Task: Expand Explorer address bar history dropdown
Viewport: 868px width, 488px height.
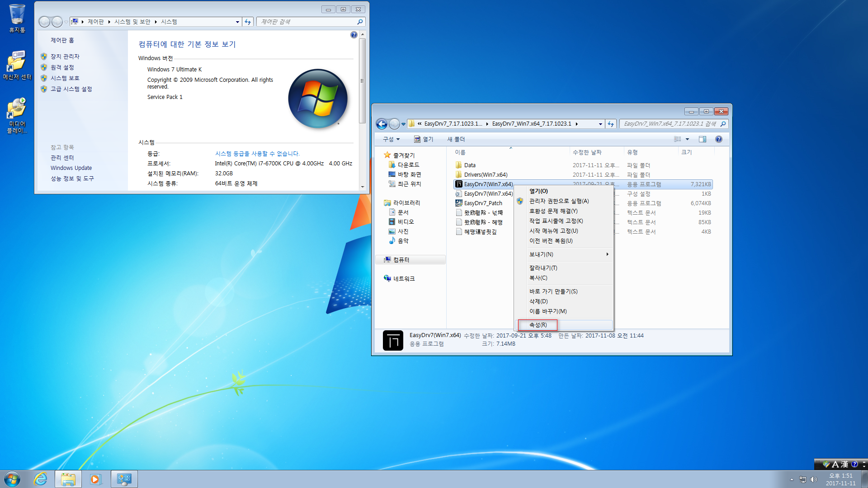Action: tap(600, 124)
